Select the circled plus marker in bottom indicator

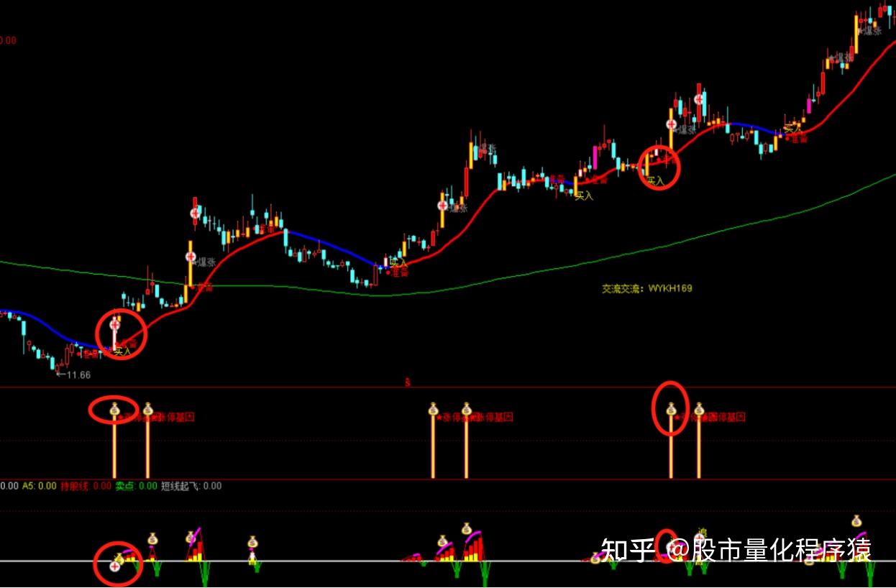tap(114, 566)
